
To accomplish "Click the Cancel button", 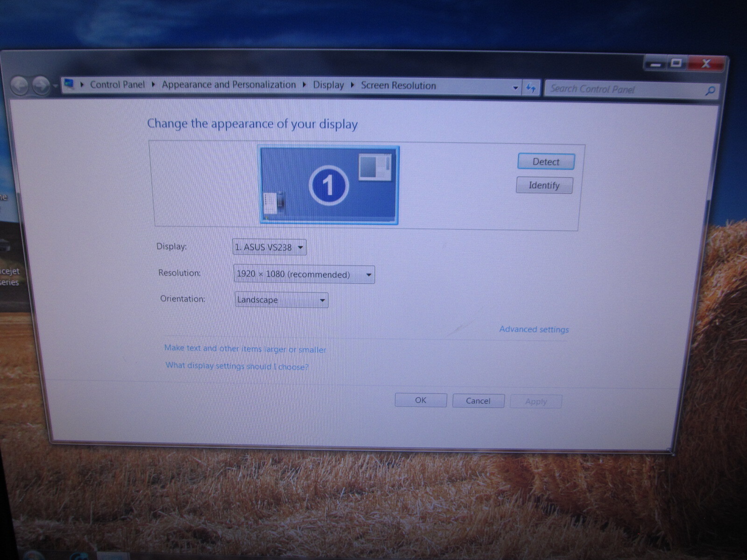I will pyautogui.click(x=478, y=401).
